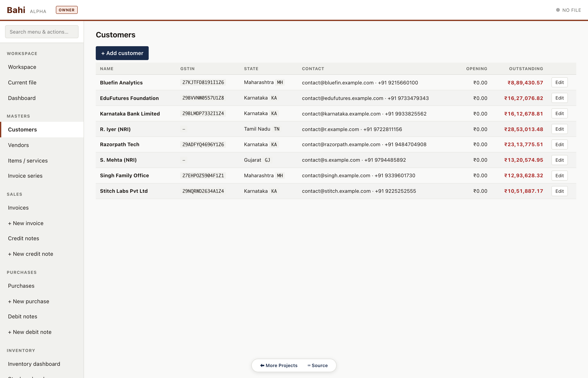This screenshot has width=588, height=378.
Task: Select Invoice series in sidebar
Action: (x=25, y=176)
